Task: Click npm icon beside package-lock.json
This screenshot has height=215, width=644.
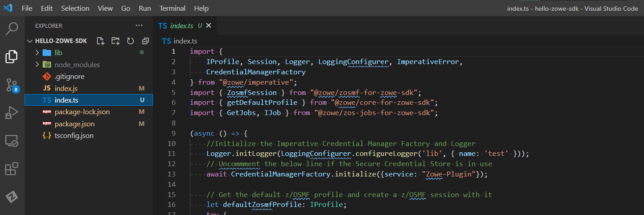Action: [x=47, y=112]
